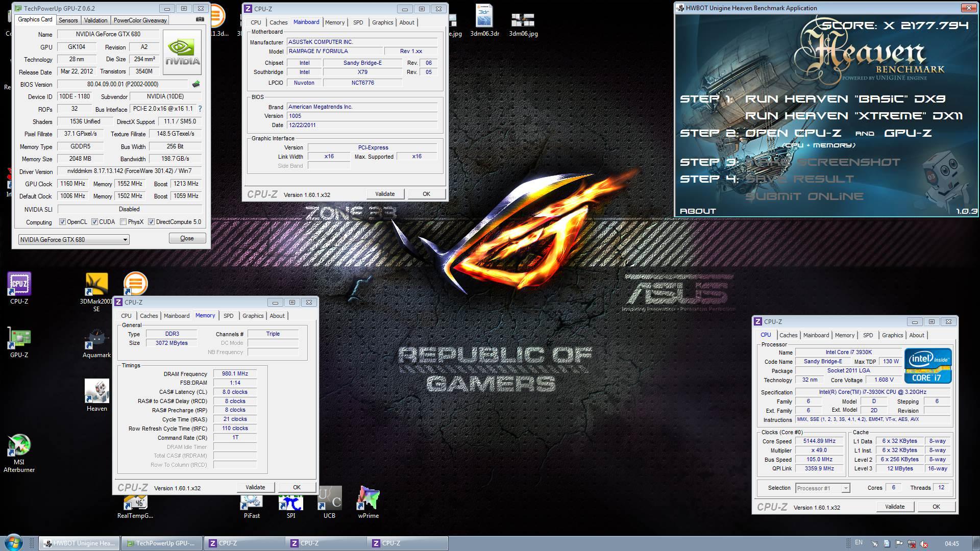The height and width of the screenshot is (551, 980).
Task: Click RUN HEAVEN "XTREME" DX11
Action: tap(853, 116)
